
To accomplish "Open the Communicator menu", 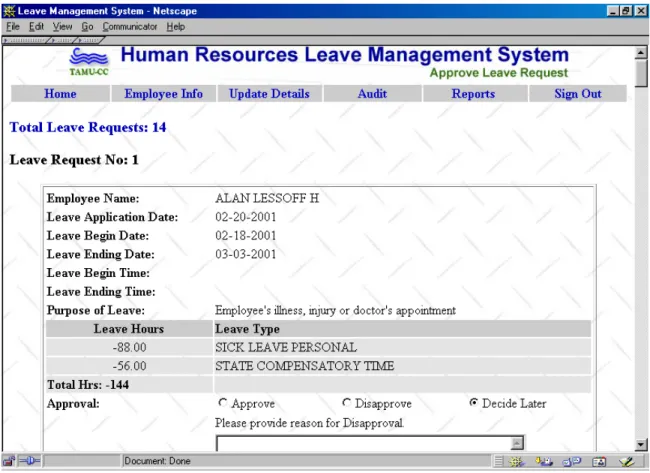I will point(130,27).
